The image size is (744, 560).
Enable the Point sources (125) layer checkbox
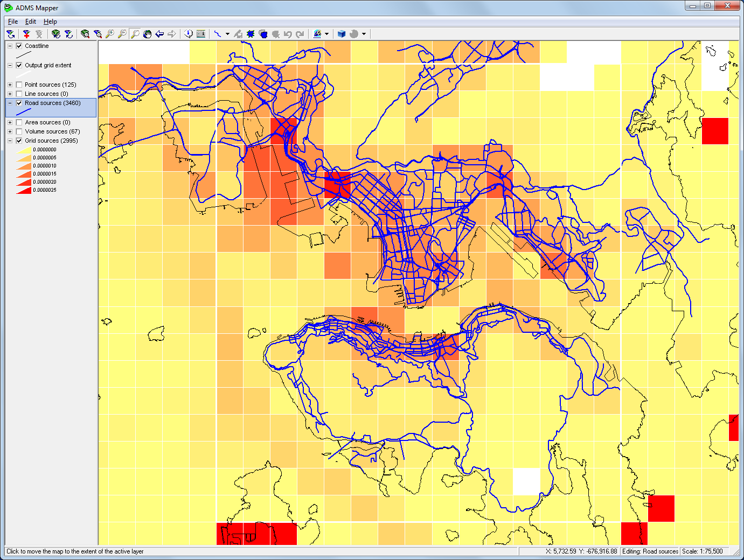19,85
